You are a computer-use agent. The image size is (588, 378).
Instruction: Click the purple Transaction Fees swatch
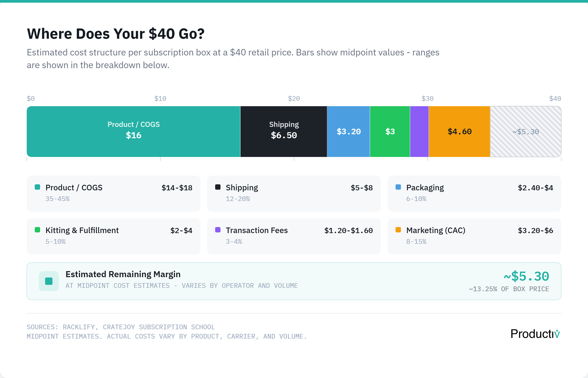[218, 230]
